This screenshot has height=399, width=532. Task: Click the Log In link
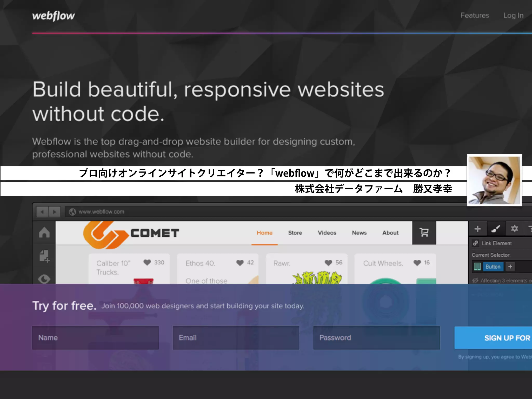click(x=513, y=15)
